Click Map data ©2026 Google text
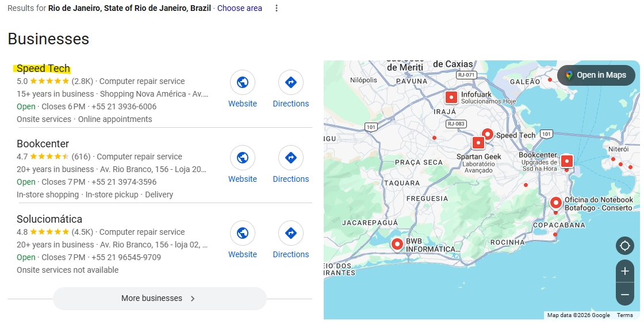Screen dimensions: 644x328 (578, 315)
